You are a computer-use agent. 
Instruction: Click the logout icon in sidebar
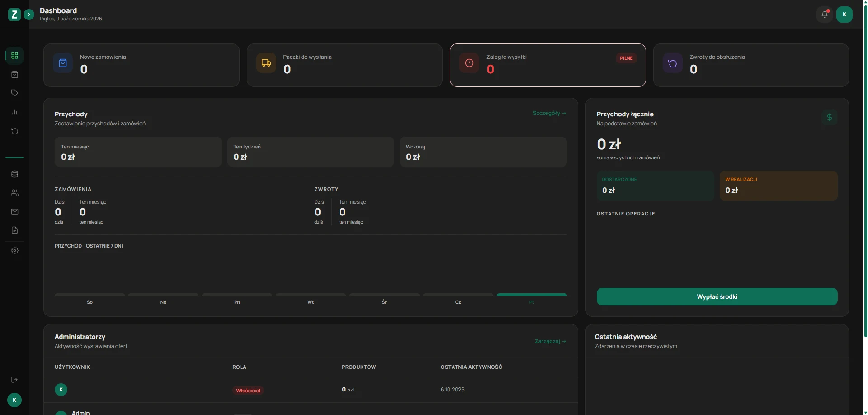pyautogui.click(x=14, y=380)
